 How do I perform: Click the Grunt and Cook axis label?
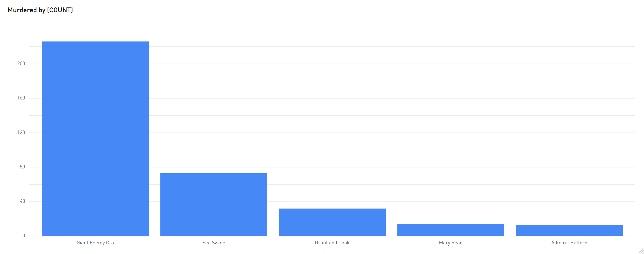point(332,243)
